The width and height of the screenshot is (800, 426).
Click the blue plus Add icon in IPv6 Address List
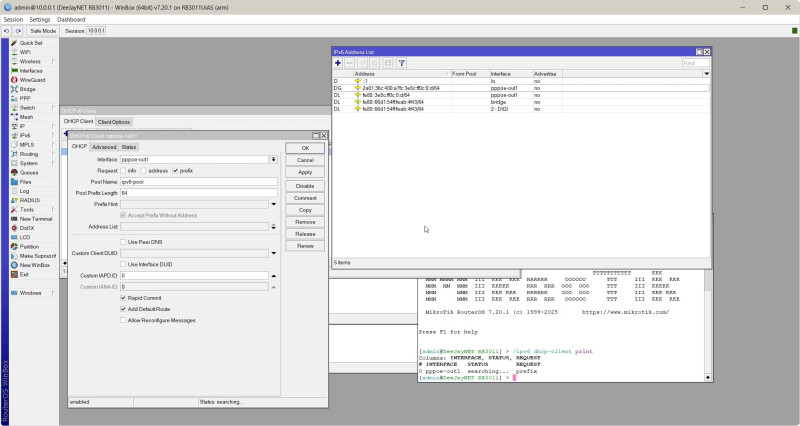tap(338, 63)
